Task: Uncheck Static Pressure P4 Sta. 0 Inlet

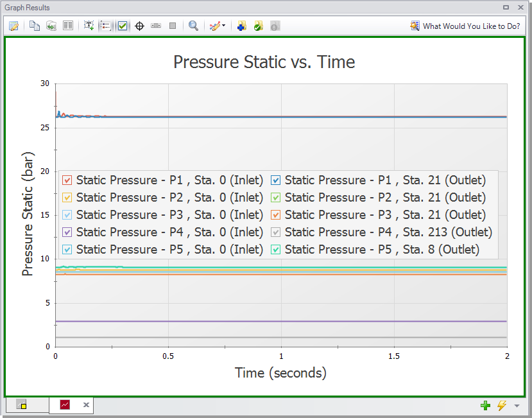Action: click(x=67, y=232)
